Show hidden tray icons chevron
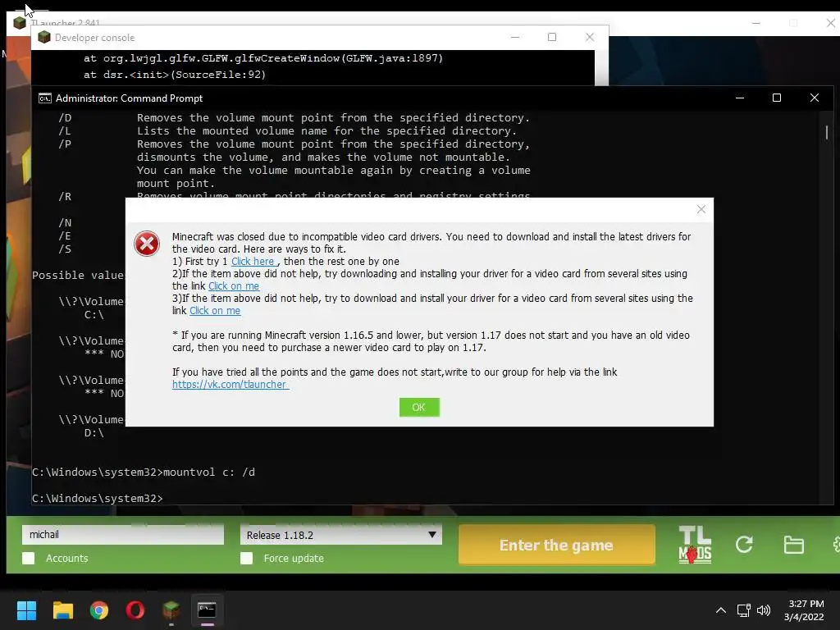This screenshot has width=840, height=630. 721,610
